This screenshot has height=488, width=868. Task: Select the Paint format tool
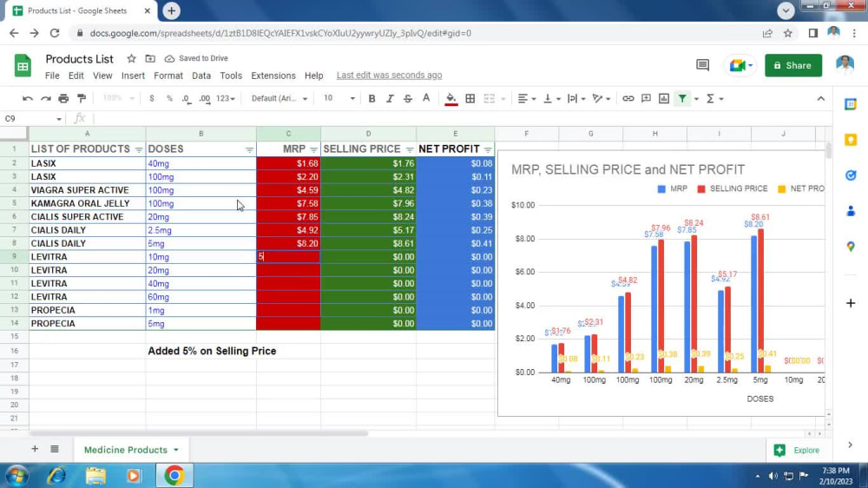pyautogui.click(x=82, y=99)
